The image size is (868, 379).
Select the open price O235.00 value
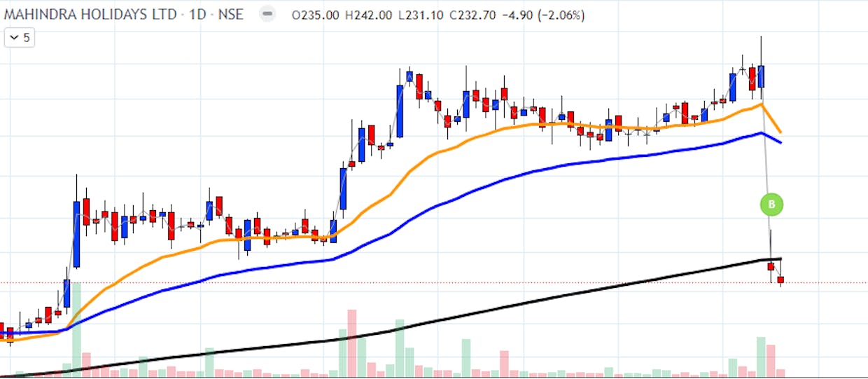click(316, 15)
